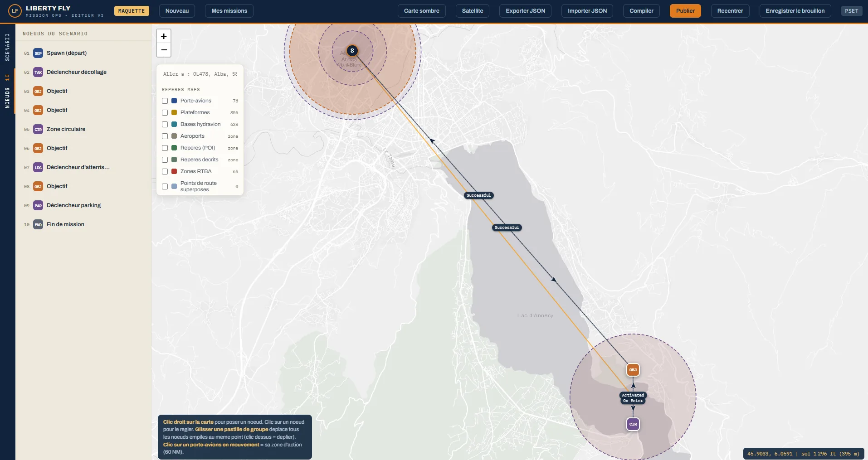
Task: Click the Liberty Fly LF logo
Action: click(x=15, y=11)
